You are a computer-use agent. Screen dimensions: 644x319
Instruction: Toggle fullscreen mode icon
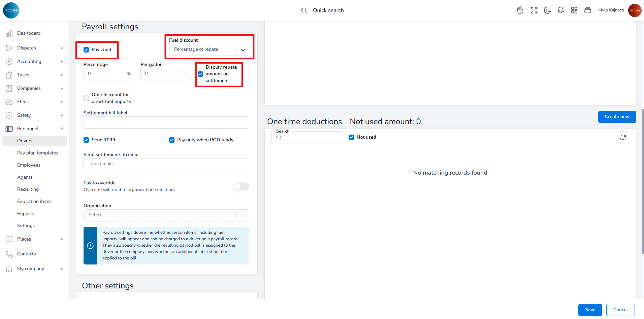pos(534,10)
